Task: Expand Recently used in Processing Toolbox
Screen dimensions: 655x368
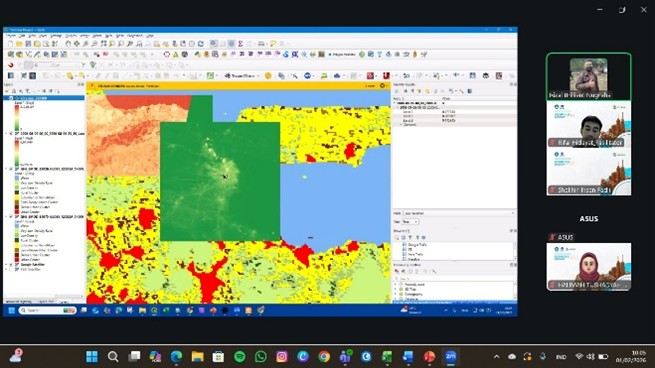Action: [x=396, y=284]
